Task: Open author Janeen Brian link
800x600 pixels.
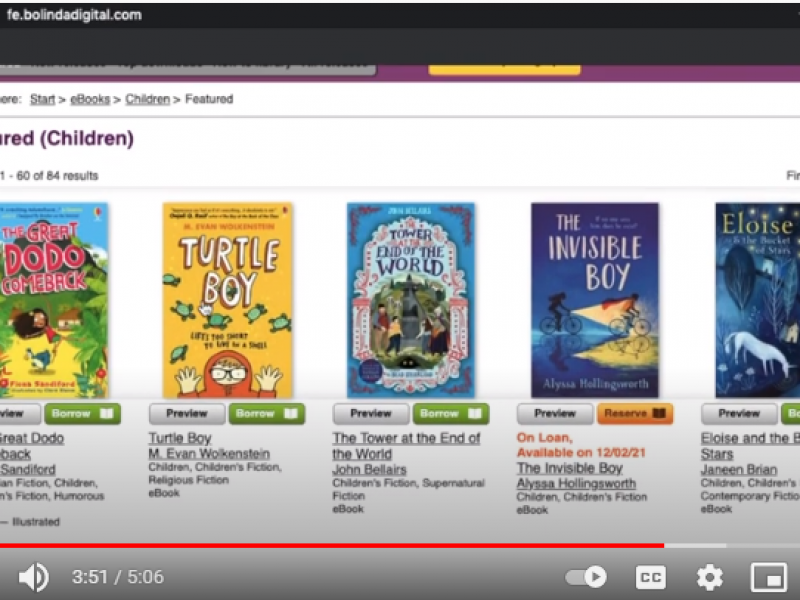Action: [739, 469]
